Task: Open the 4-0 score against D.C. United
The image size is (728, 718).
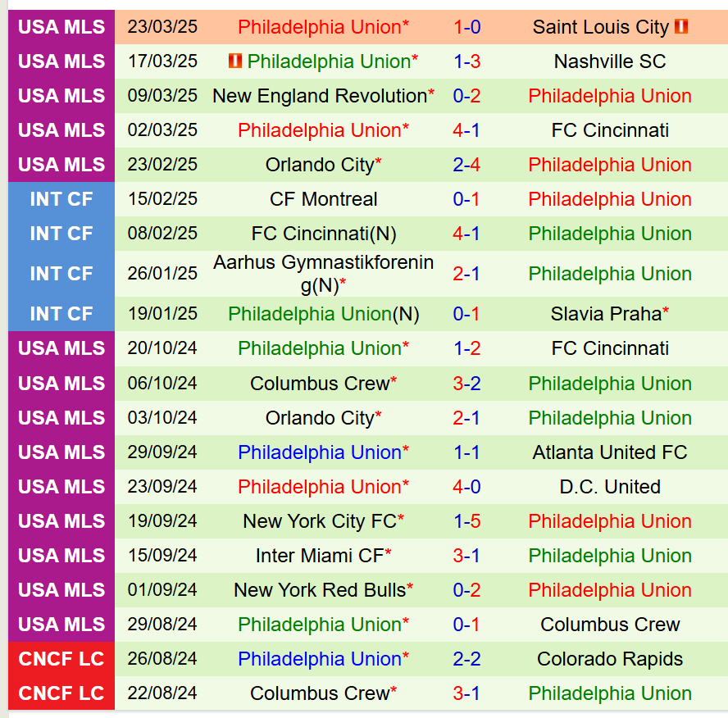Action: [466, 487]
